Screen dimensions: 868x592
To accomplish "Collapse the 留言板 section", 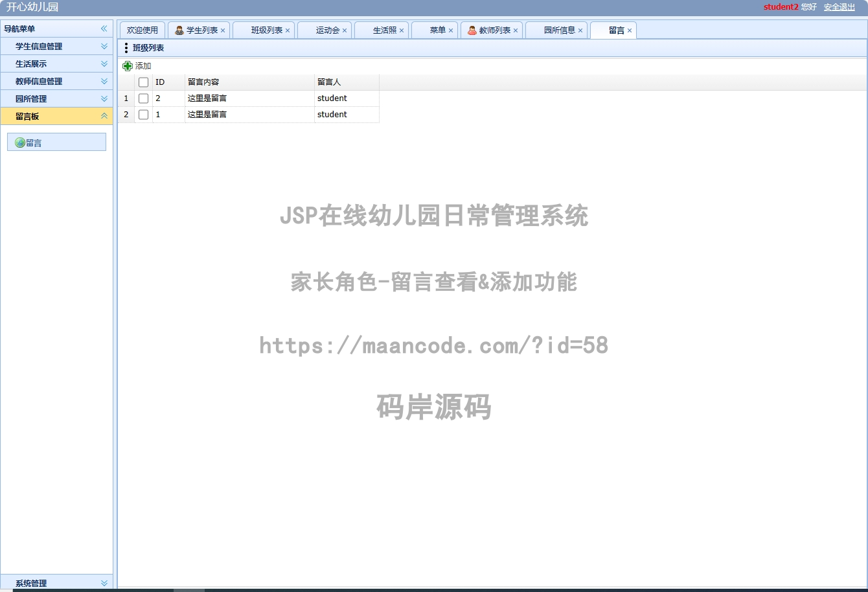I will click(x=104, y=116).
